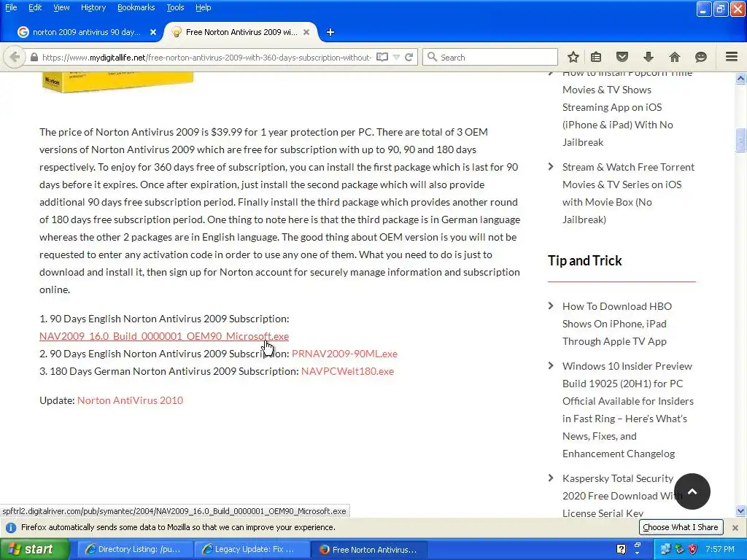Download PRNAV2009-90ML.exe link
The image size is (747, 560).
coord(344,354)
